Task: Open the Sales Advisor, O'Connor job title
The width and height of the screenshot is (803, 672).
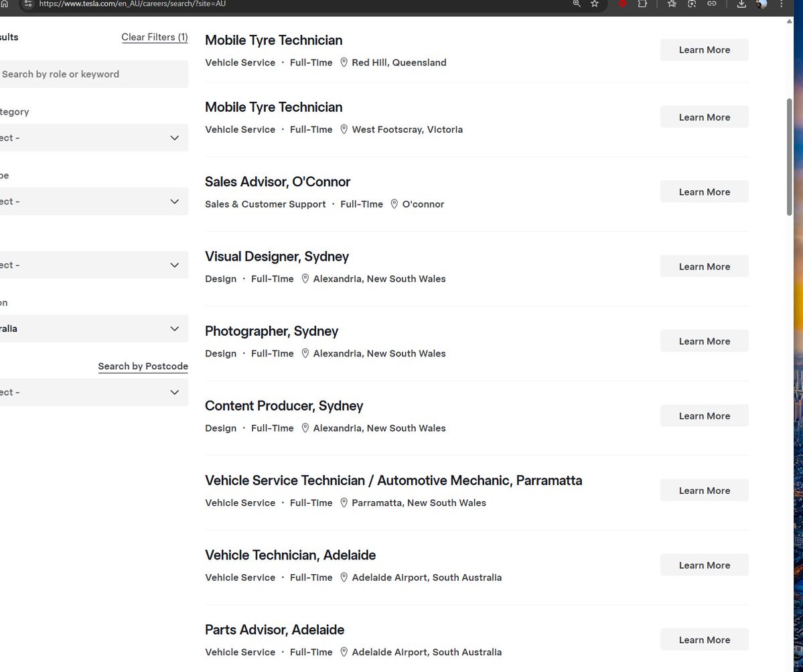Action: 277,182
